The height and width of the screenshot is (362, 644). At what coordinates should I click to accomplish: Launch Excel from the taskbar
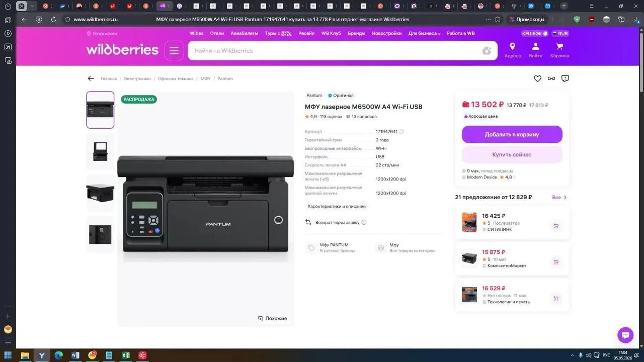[x=126, y=355]
